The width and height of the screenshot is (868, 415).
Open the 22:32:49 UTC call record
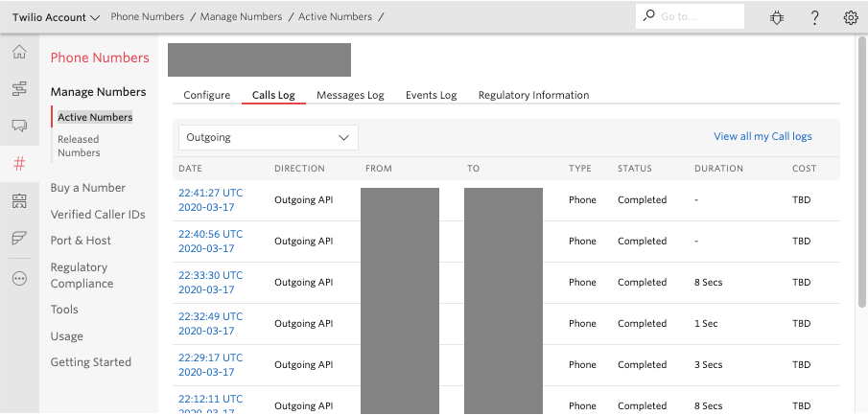pos(210,323)
